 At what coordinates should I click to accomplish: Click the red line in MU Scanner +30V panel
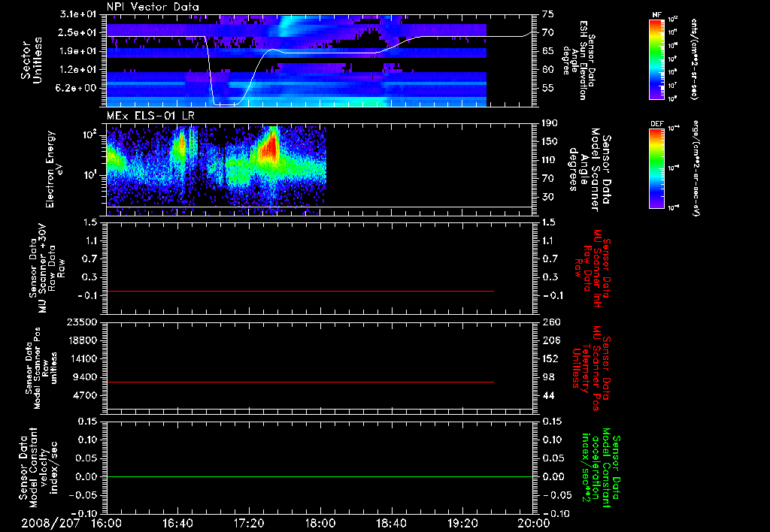click(x=300, y=291)
